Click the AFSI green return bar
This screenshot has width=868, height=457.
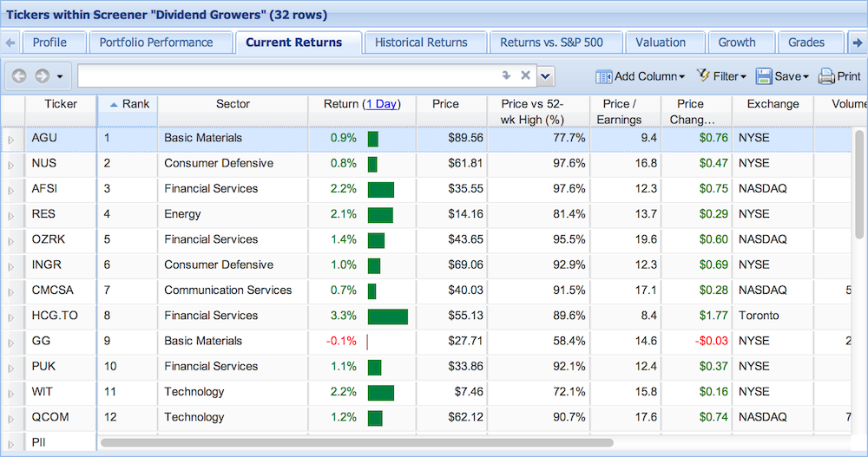coord(381,190)
